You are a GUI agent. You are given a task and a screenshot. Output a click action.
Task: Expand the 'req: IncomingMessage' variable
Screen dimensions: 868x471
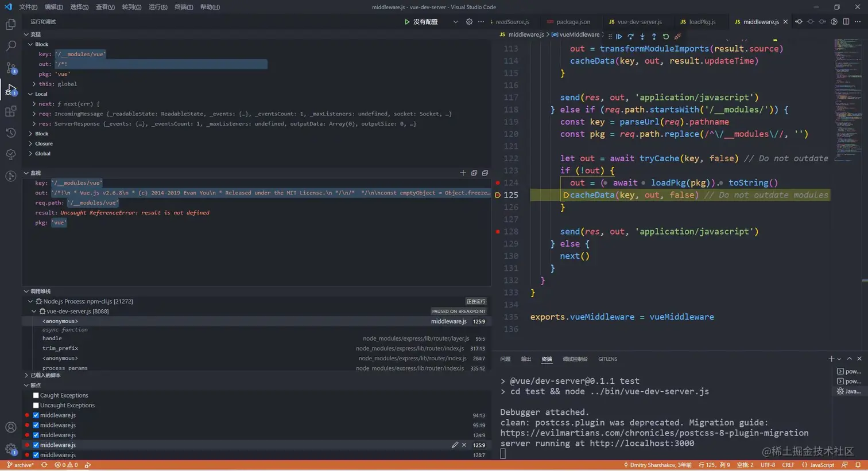34,114
